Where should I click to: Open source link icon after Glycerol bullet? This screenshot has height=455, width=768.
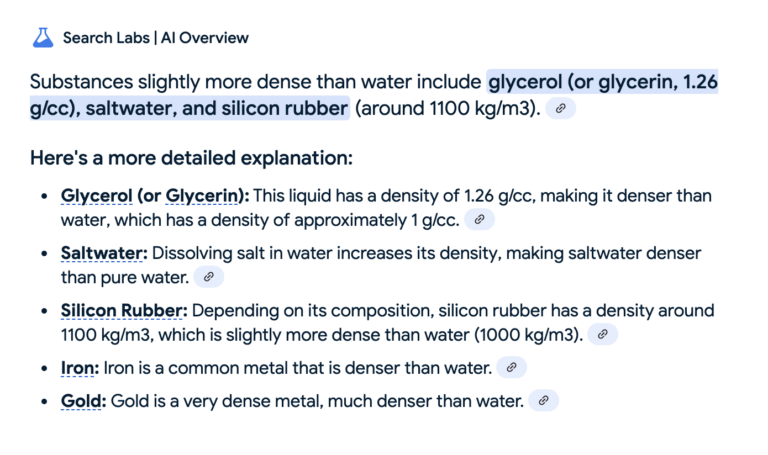click(480, 219)
